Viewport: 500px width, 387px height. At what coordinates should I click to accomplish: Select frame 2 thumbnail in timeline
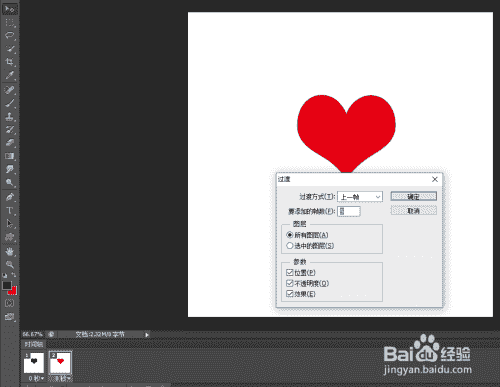tap(60, 362)
